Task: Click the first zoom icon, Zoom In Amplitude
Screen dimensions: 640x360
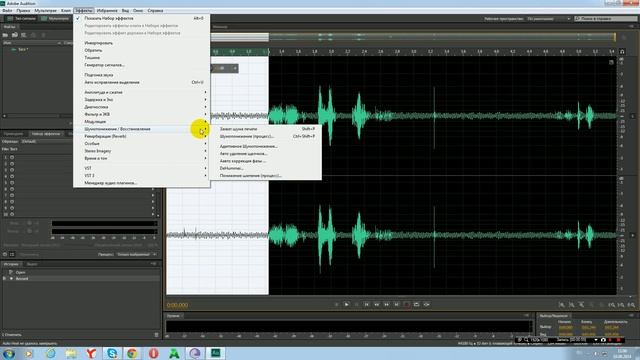Action: point(562,305)
